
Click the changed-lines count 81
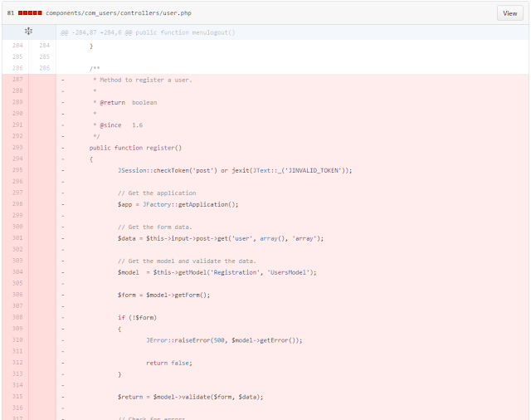[11, 13]
